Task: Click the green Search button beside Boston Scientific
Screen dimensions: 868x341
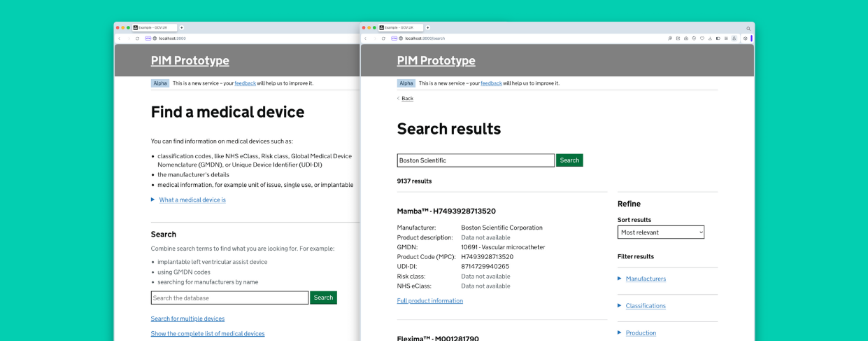Action: click(569, 160)
